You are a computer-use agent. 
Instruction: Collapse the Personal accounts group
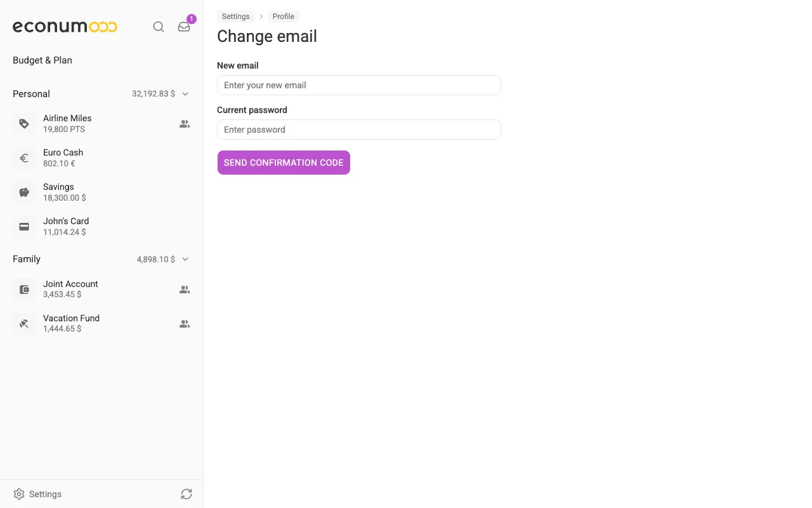tap(185, 94)
